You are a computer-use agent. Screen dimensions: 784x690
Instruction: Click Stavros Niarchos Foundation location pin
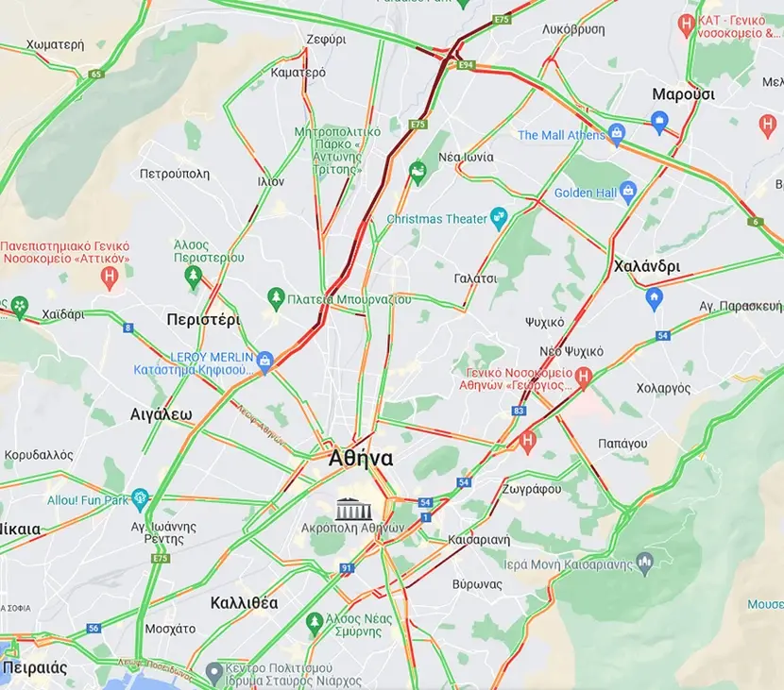(214, 673)
